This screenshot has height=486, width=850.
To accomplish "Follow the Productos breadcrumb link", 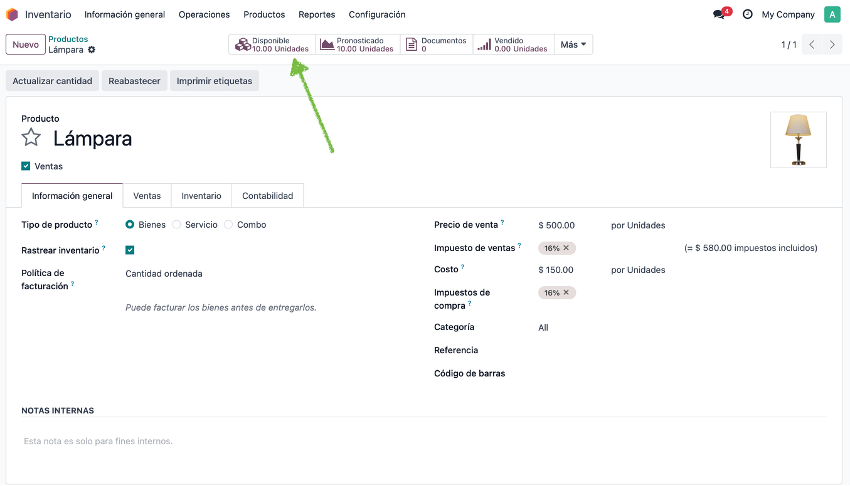I will (x=68, y=39).
